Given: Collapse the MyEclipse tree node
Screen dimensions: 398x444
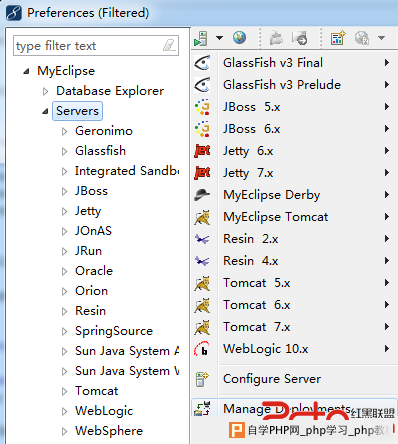Looking at the screenshot, I should pyautogui.click(x=26, y=71).
